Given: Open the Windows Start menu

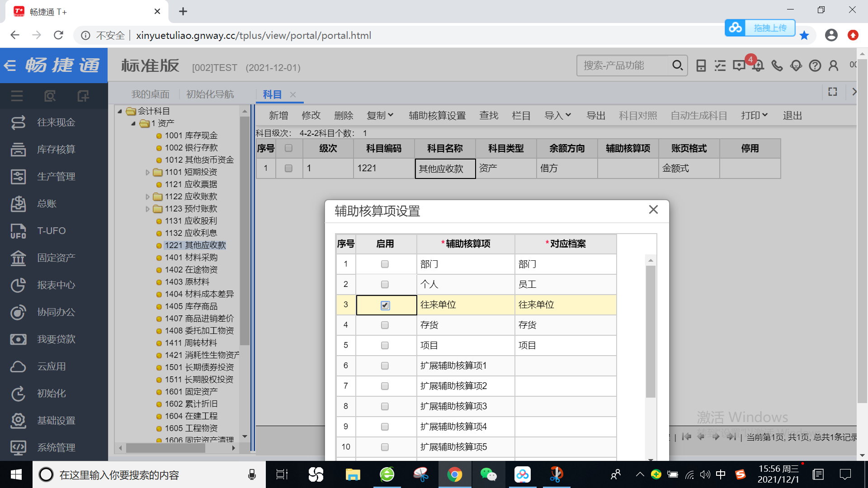Looking at the screenshot, I should (x=16, y=474).
